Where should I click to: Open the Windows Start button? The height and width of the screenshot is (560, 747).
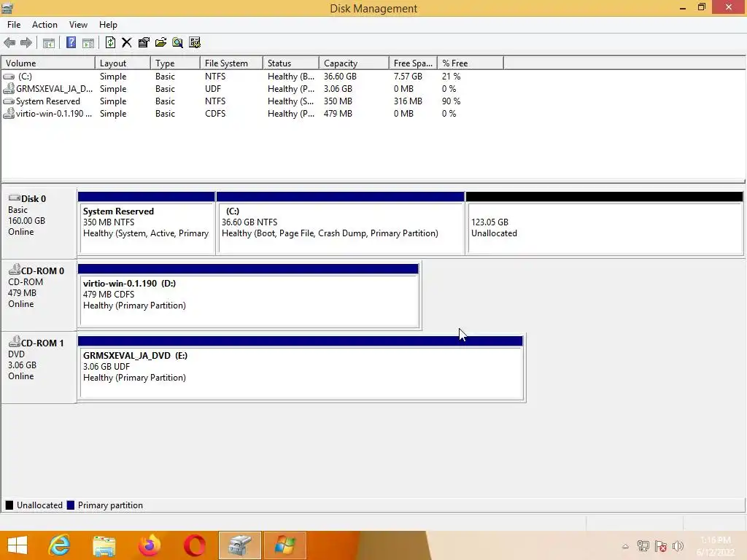click(18, 545)
